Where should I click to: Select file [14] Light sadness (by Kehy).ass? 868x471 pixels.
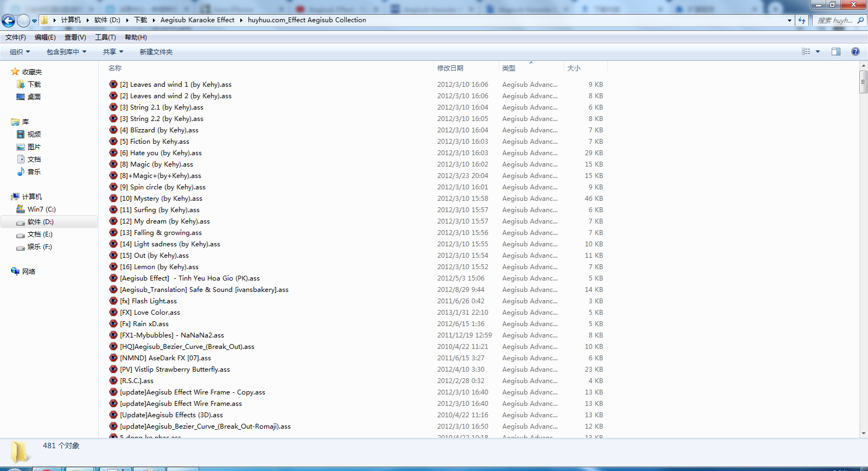click(x=170, y=244)
